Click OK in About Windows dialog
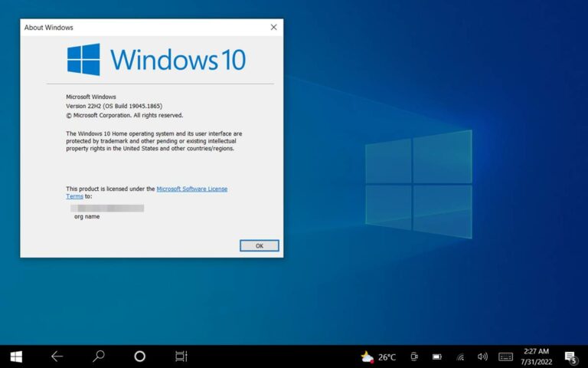Viewport: 588px width, 368px height. coord(260,245)
